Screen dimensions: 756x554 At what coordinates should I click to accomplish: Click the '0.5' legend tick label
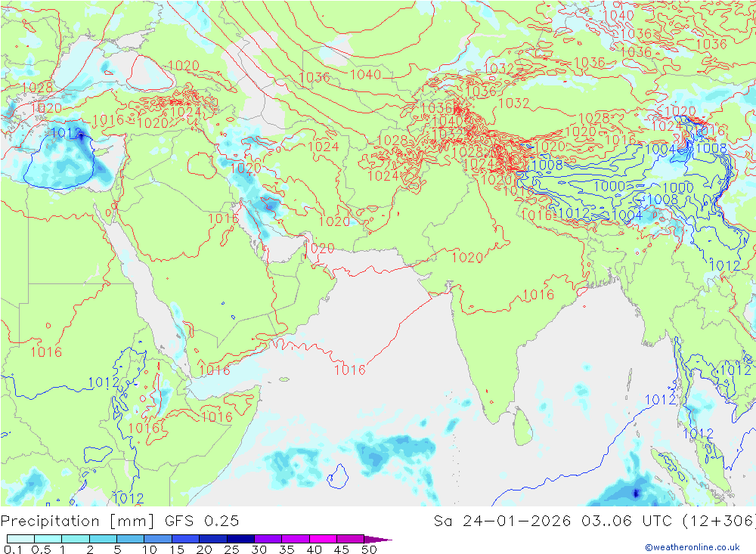(x=41, y=549)
